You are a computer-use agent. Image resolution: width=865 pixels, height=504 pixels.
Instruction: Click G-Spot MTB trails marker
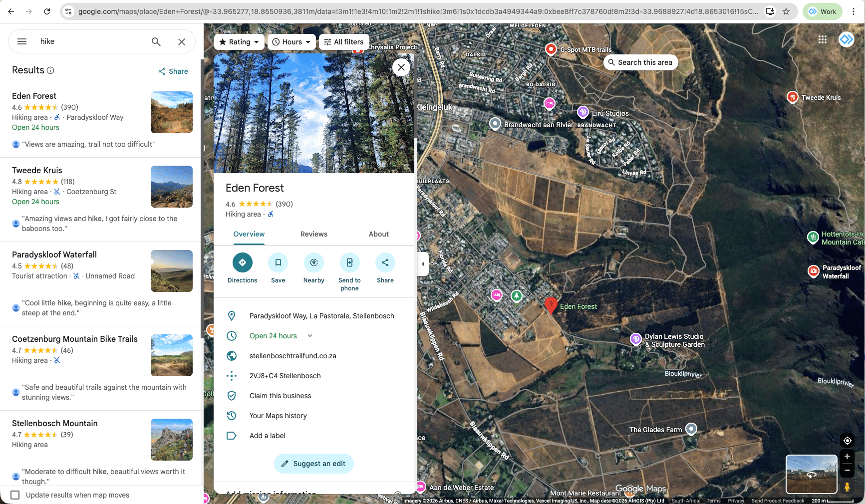coord(551,49)
